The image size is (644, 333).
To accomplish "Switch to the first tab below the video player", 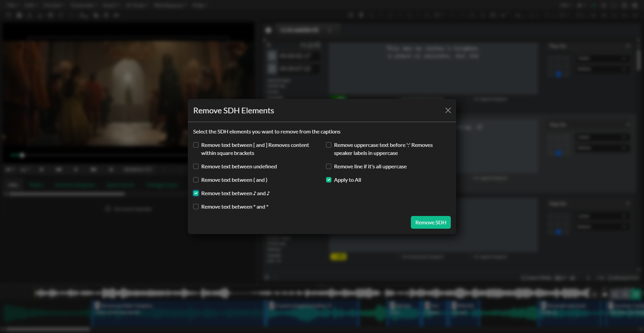I will pos(13,185).
